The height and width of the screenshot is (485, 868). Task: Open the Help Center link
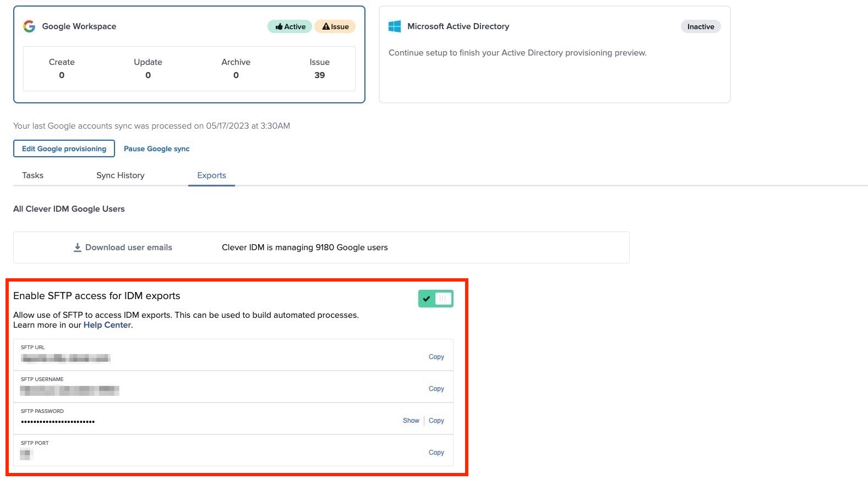click(x=107, y=325)
